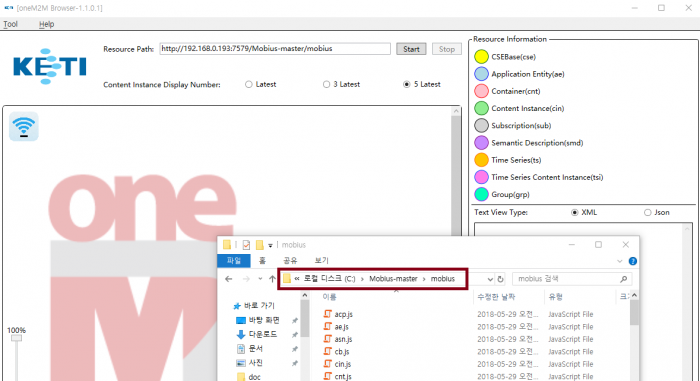This screenshot has width=700, height=381.
Task: Expand the address bar history dropdown arrow
Action: click(490, 279)
